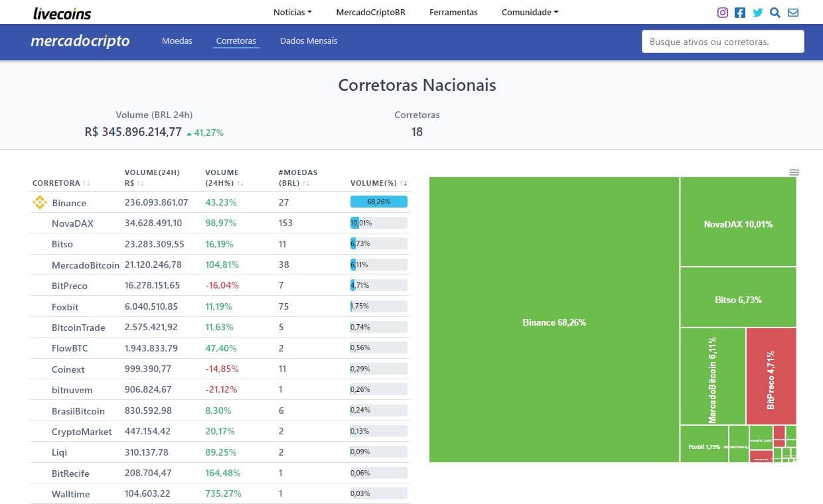Click the 6.040.510,85 Foxbit volume
Viewport: 823px width, 504px height.
(151, 306)
